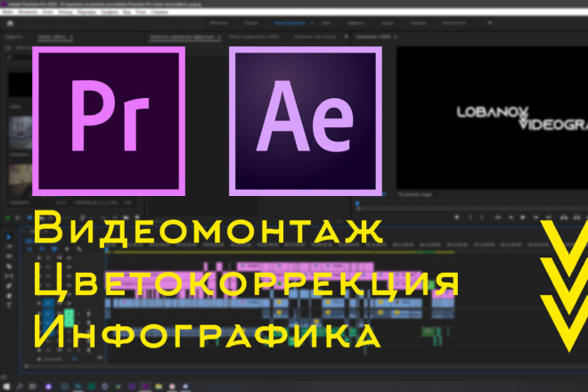Click the Mark In button

[x=470, y=217]
